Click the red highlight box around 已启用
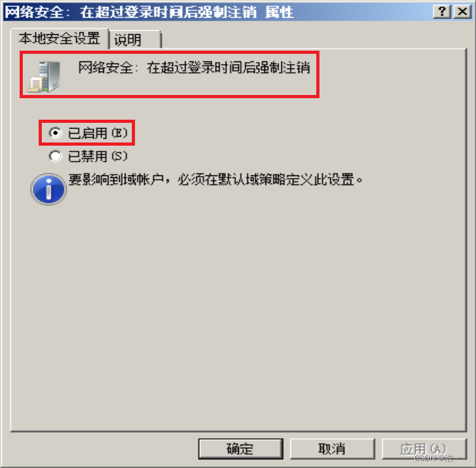 coord(87,133)
